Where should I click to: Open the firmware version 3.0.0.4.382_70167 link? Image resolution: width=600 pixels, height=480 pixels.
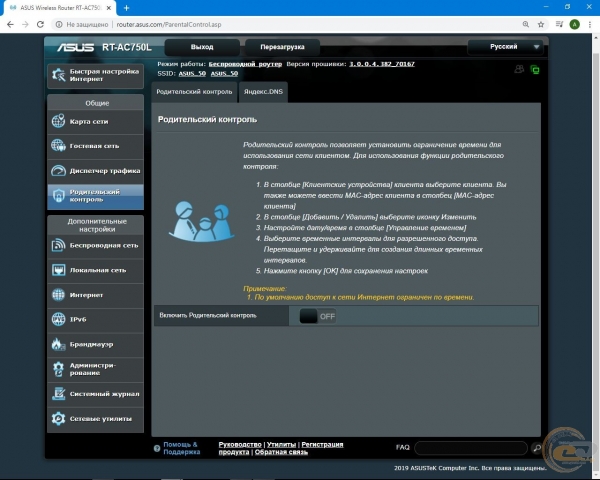381,64
